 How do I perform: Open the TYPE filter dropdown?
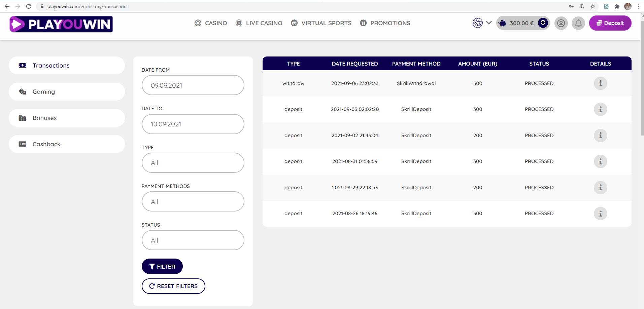point(193,163)
